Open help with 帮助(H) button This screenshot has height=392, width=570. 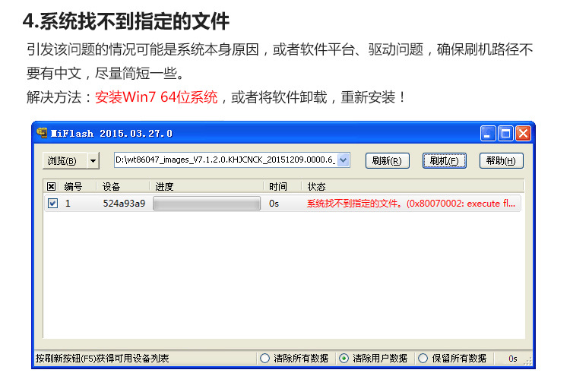tap(502, 160)
